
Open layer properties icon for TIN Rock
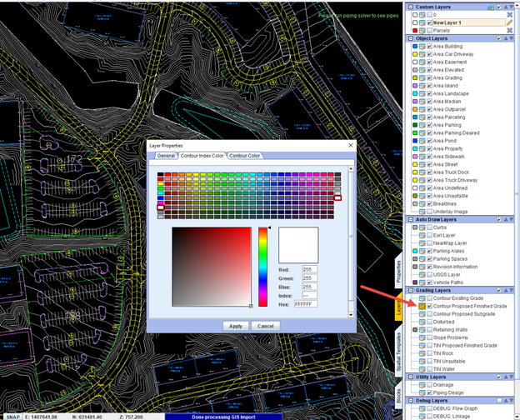click(x=422, y=353)
